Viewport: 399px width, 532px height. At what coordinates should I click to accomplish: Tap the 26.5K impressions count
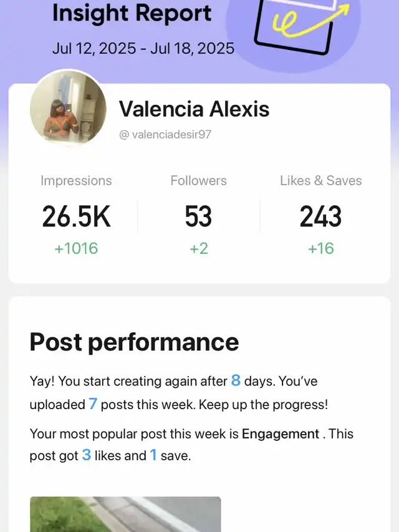tap(76, 217)
